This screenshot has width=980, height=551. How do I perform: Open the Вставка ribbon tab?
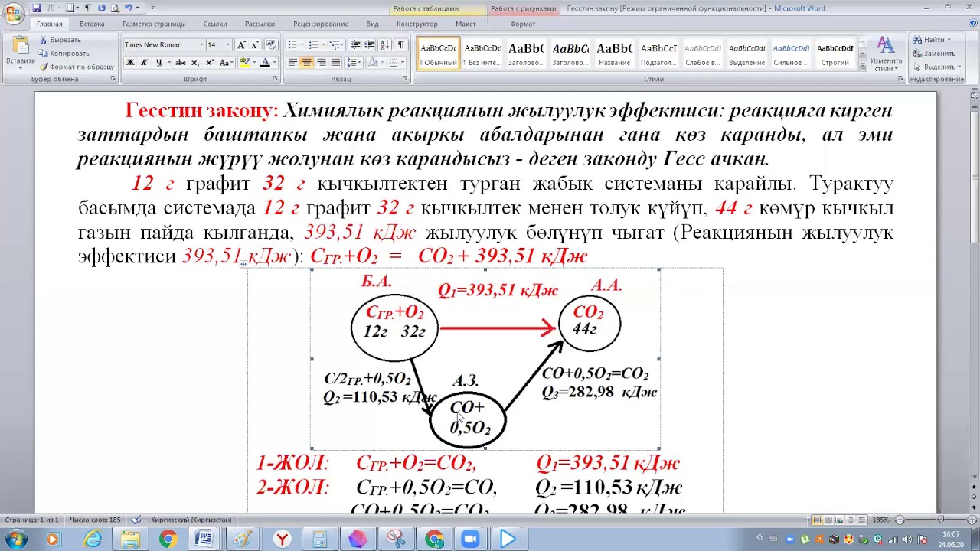pyautogui.click(x=92, y=24)
